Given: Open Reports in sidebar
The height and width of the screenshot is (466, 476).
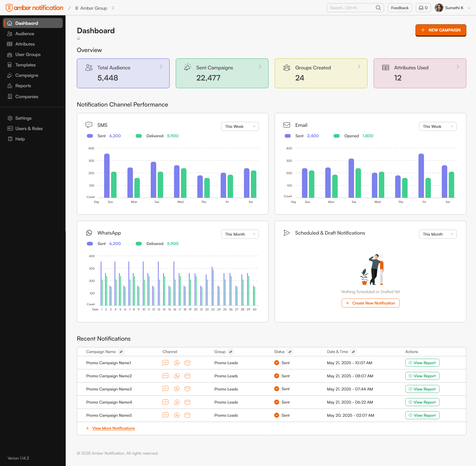Looking at the screenshot, I should pyautogui.click(x=33, y=85).
